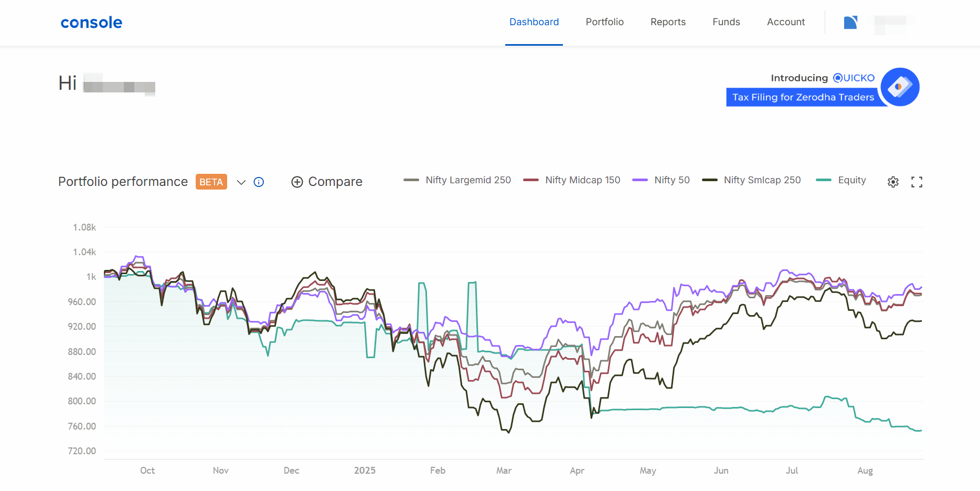The image size is (980, 491).
Task: Expand chart to fullscreen
Action: 917,182
